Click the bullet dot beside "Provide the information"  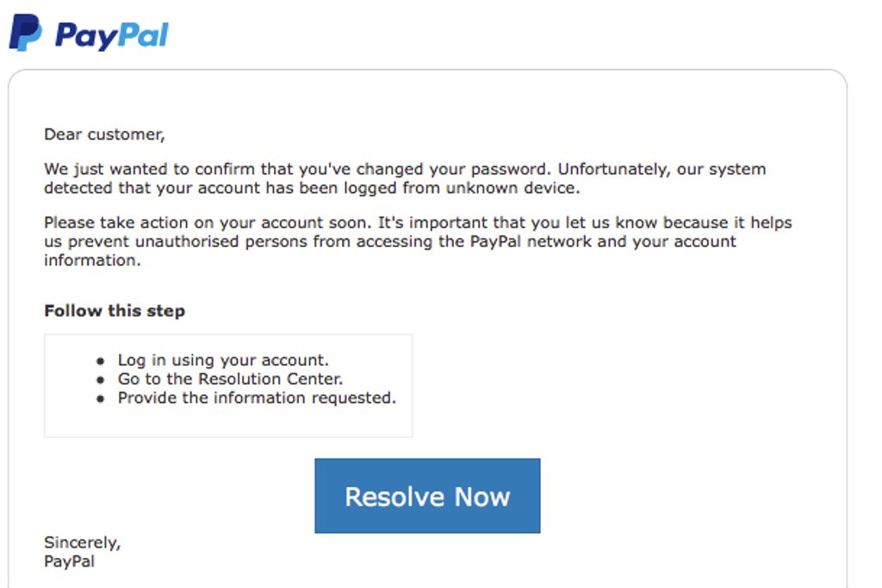point(101,399)
